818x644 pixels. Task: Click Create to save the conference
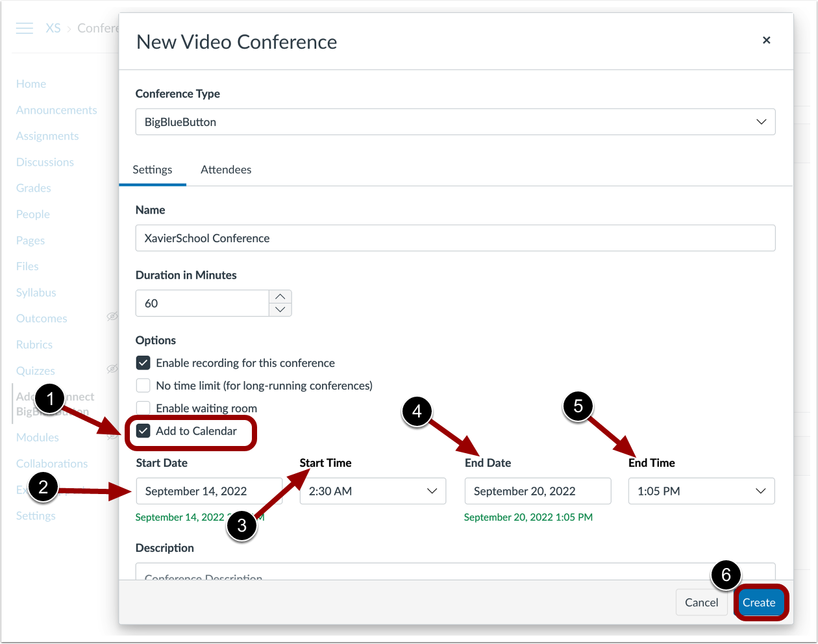pos(760,602)
